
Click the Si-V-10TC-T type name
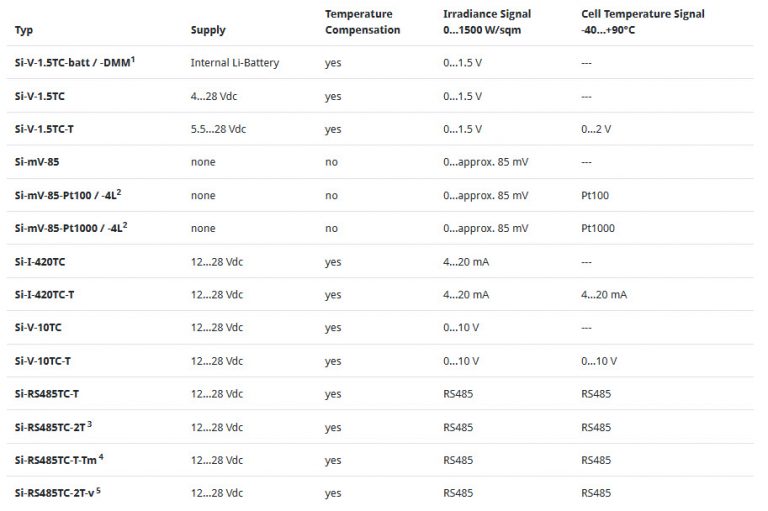click(49, 361)
